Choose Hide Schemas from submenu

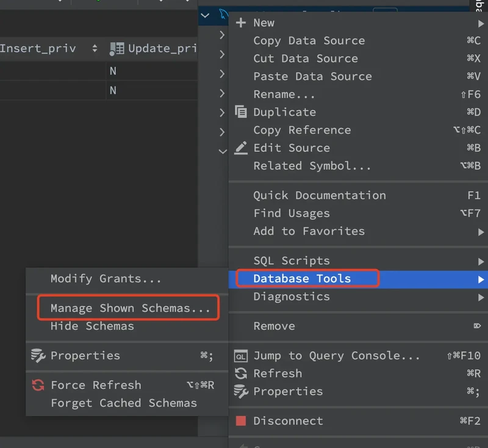tap(92, 326)
